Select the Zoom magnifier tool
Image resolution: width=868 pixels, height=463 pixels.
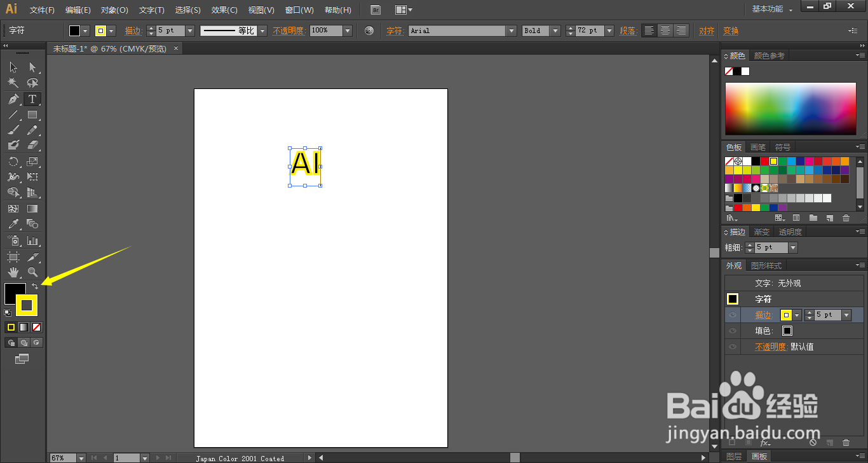32,272
